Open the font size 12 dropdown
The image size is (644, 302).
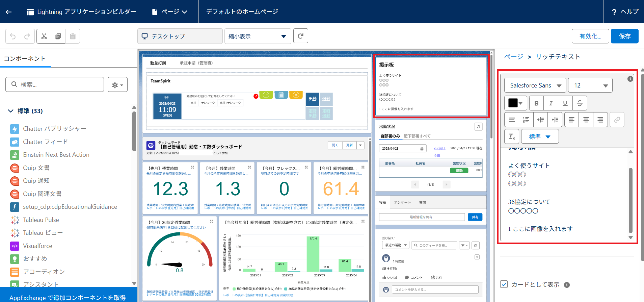tap(590, 85)
